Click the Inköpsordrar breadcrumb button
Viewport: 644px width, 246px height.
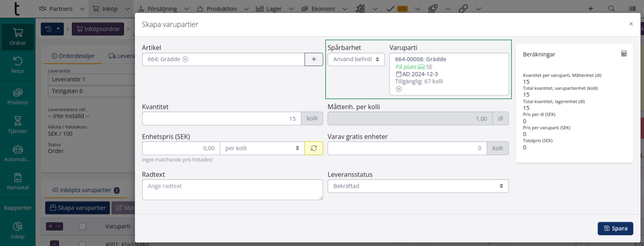(98, 29)
